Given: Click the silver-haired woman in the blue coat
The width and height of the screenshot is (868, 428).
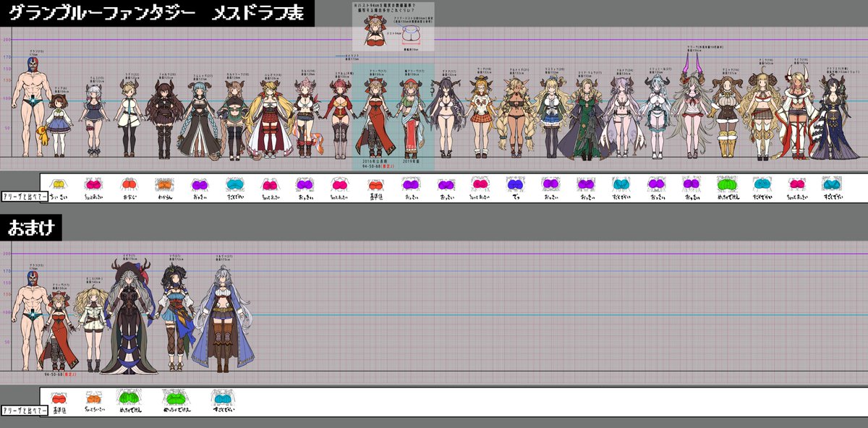Looking at the screenshot, I should tap(224, 318).
